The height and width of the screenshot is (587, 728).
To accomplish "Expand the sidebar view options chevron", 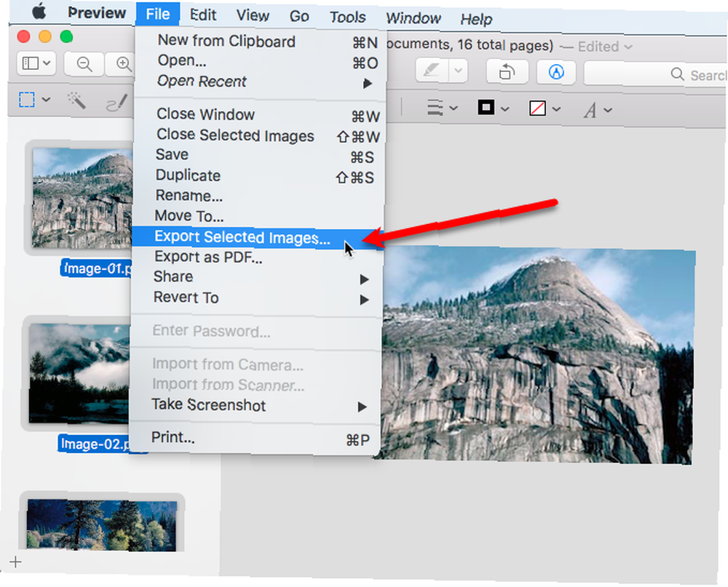I will click(47, 62).
